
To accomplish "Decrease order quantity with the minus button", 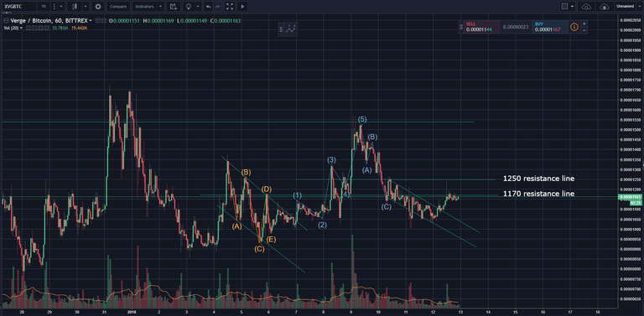I will click(584, 30).
